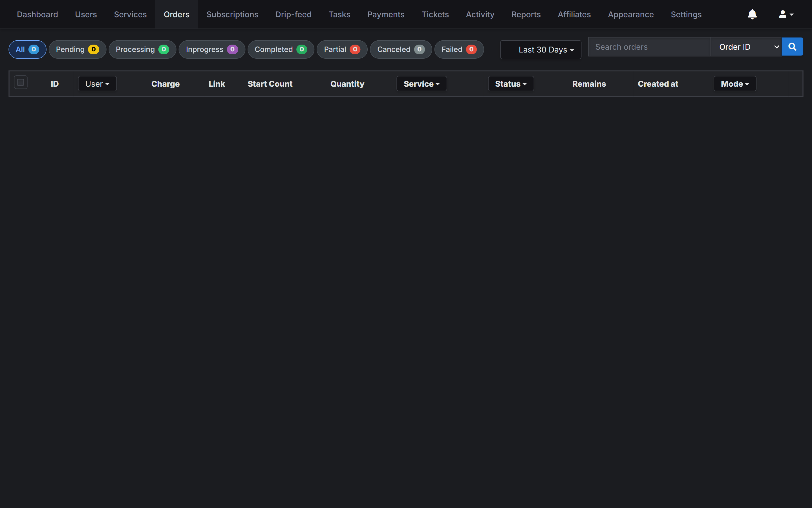Image resolution: width=812 pixels, height=508 pixels.
Task: Filter orders by Partial
Action: pyautogui.click(x=342, y=49)
